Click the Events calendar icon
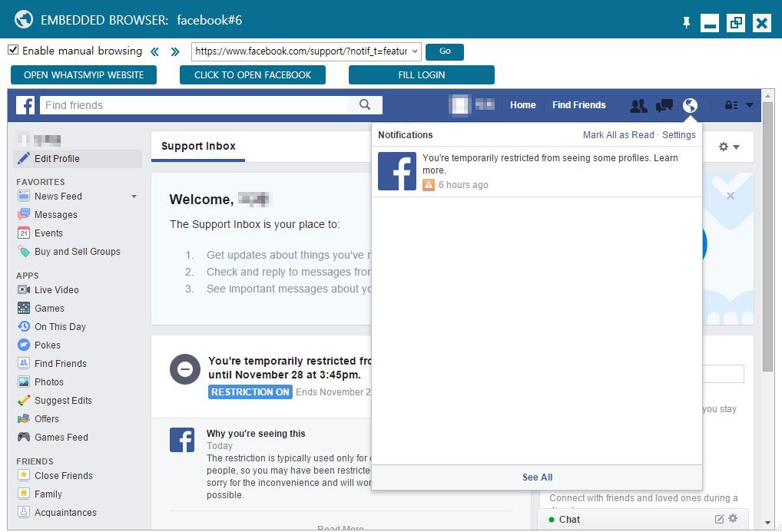The height and width of the screenshot is (532, 782). [x=24, y=233]
